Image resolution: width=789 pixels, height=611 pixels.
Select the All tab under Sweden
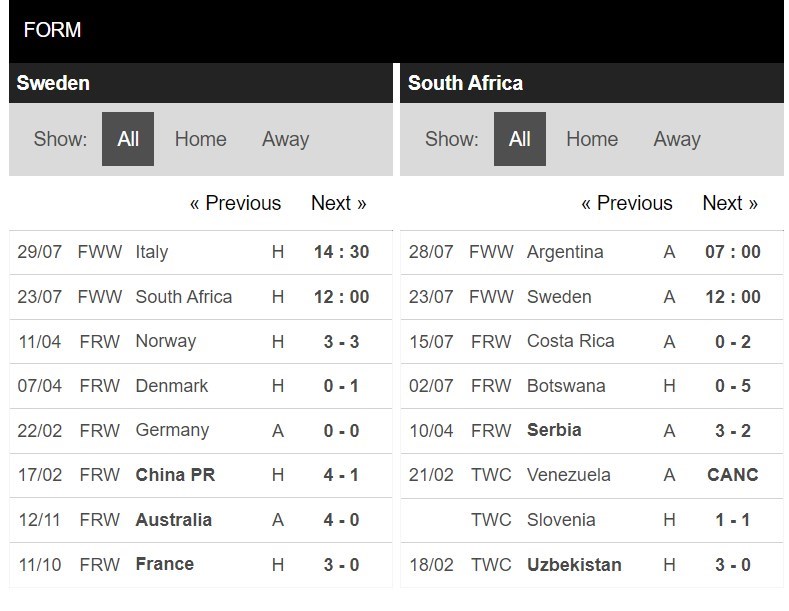click(x=128, y=139)
